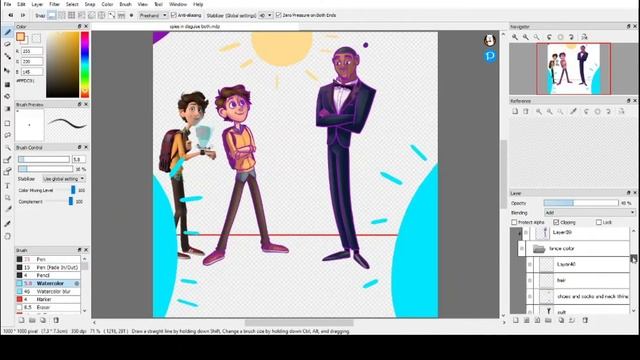Toggle the Protect Alpha checkbox
This screenshot has width=640, height=360.
(514, 222)
